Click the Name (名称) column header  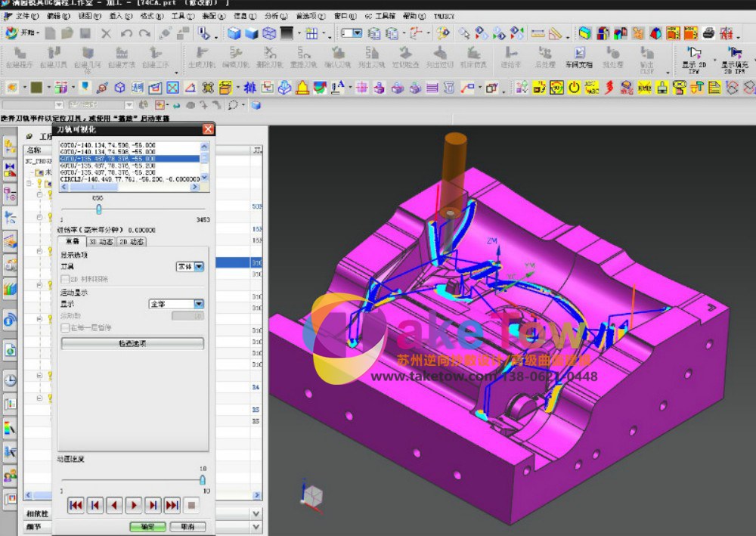[x=34, y=150]
